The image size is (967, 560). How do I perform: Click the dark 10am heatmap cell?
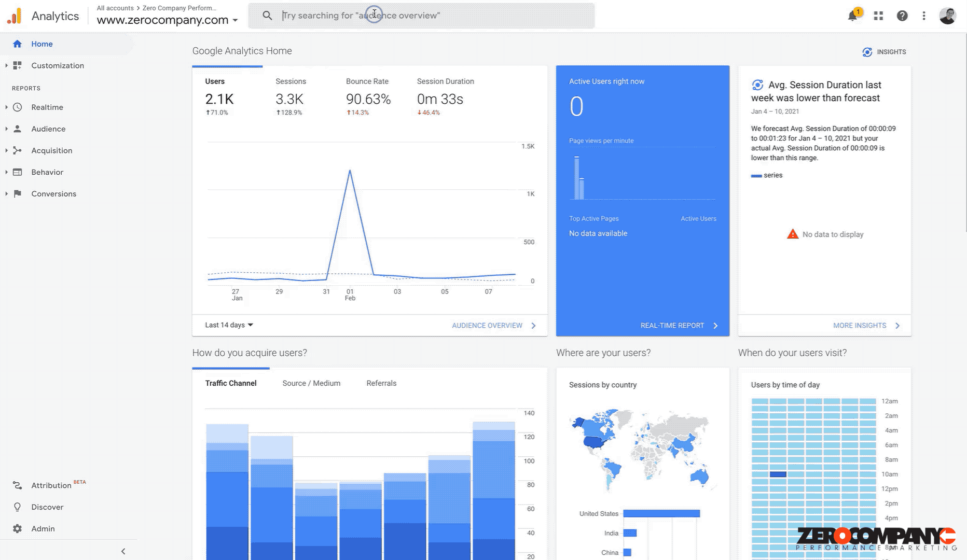click(778, 474)
